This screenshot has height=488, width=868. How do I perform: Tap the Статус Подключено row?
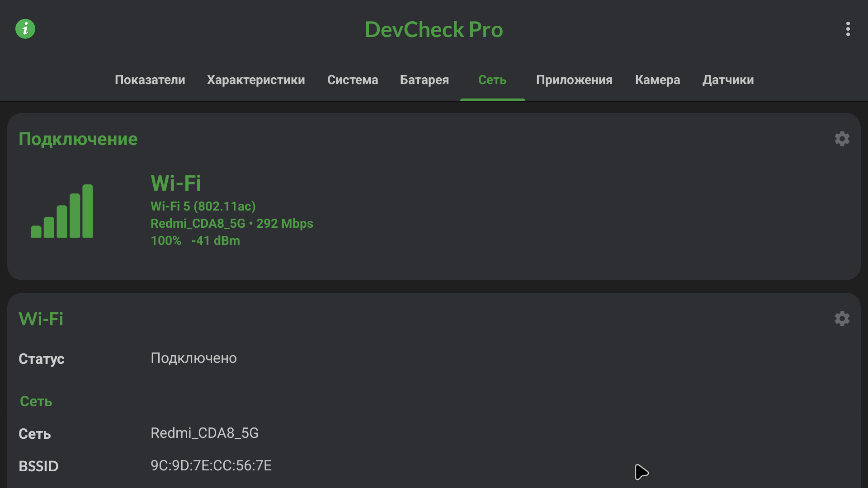tap(193, 358)
